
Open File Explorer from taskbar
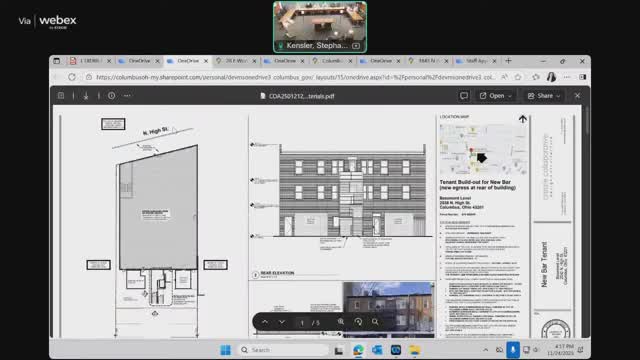(x=415, y=350)
